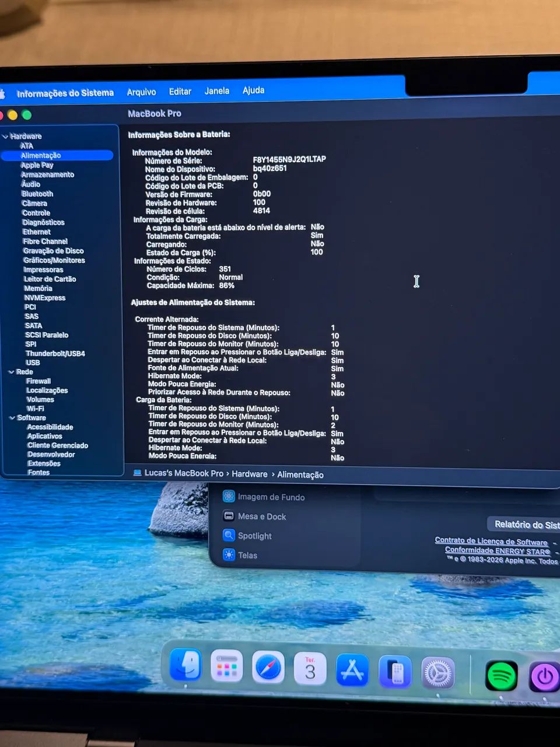Screen dimensions: 560x747
Task: Select NVMExpress in the sidebar
Action: [x=45, y=298]
